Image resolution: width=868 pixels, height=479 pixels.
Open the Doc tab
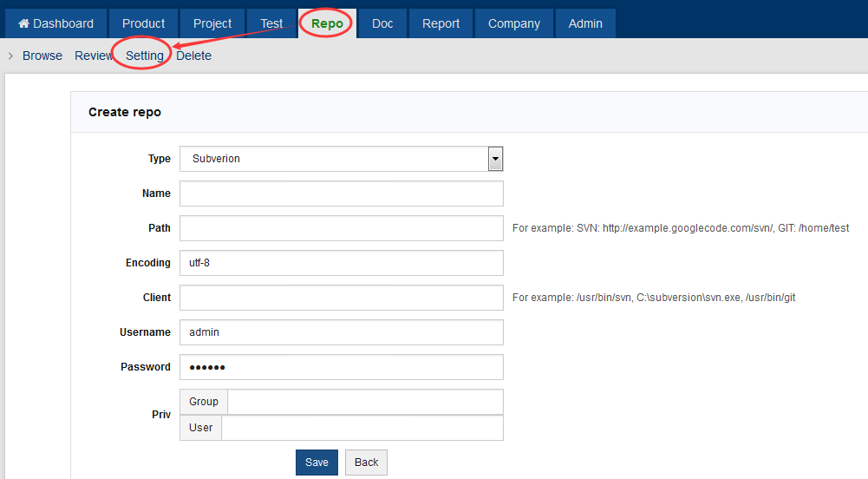[382, 23]
